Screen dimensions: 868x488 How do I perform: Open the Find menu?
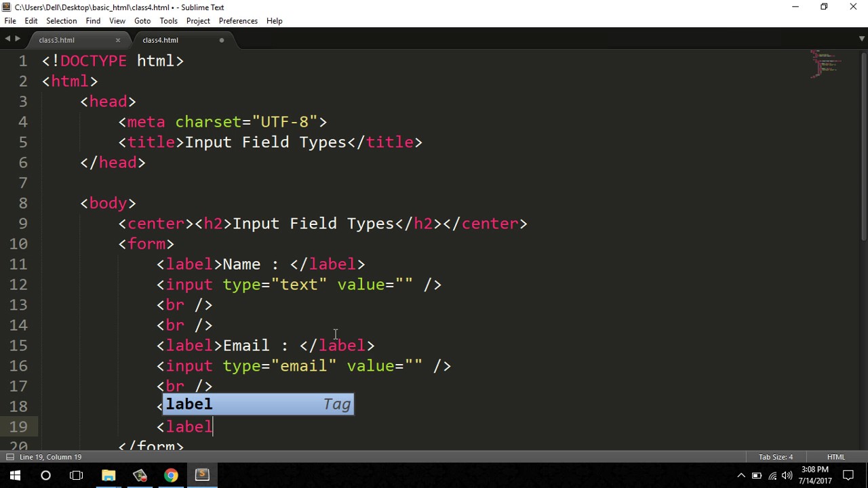93,21
